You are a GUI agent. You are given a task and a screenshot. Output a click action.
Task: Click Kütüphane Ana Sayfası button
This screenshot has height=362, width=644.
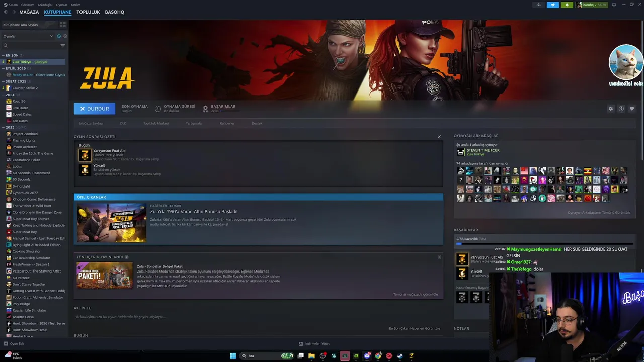[29, 24]
